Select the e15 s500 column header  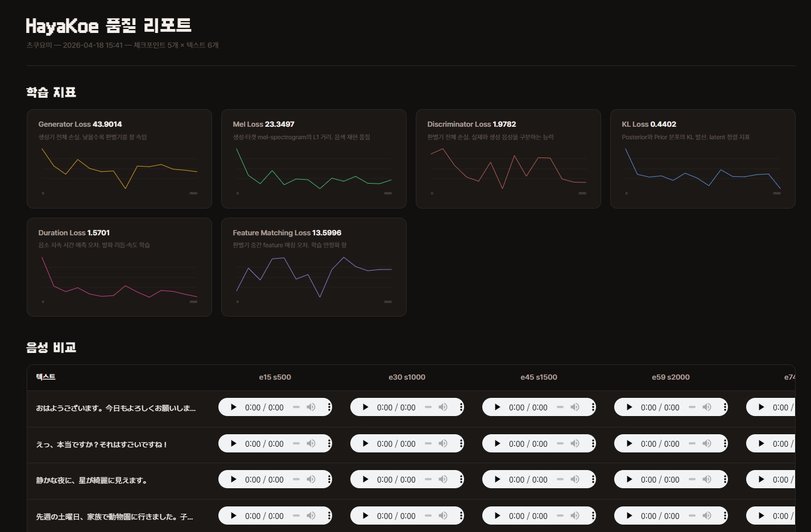click(275, 377)
